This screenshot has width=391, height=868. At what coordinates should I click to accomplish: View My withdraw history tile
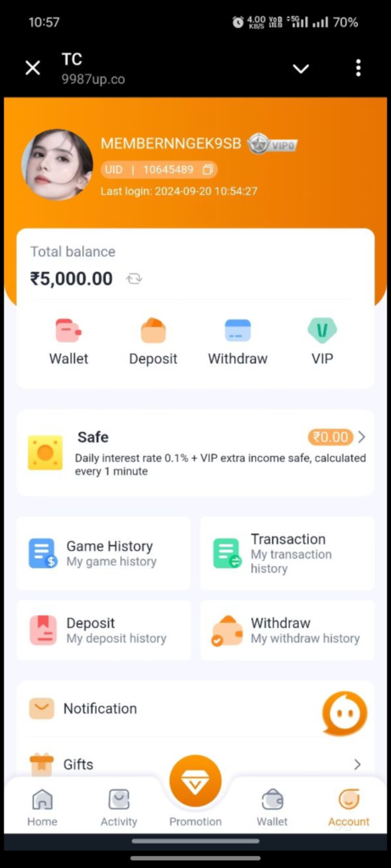[288, 631]
